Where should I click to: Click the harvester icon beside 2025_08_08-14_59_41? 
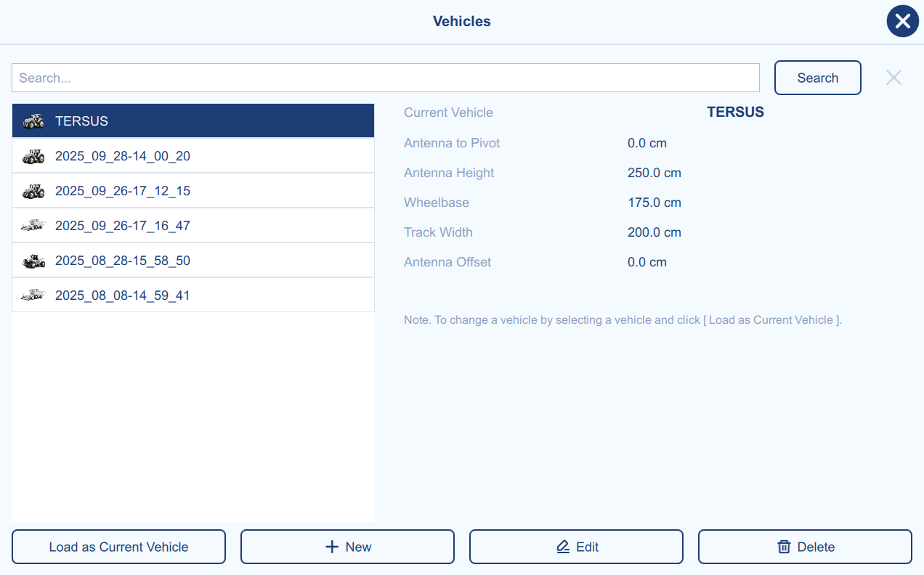tap(33, 295)
